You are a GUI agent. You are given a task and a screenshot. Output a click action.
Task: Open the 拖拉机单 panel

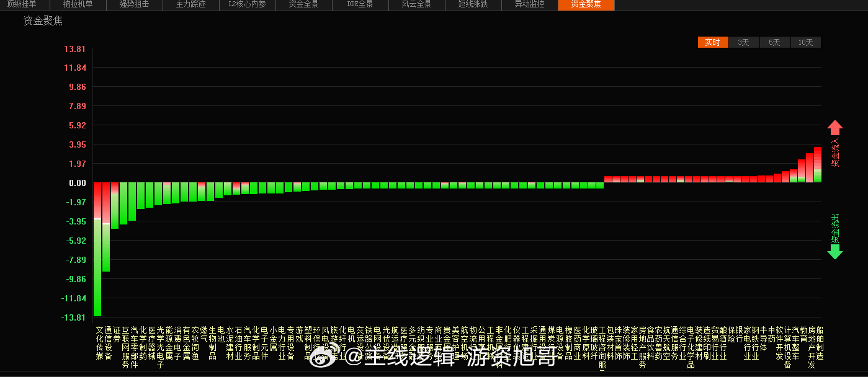(78, 5)
